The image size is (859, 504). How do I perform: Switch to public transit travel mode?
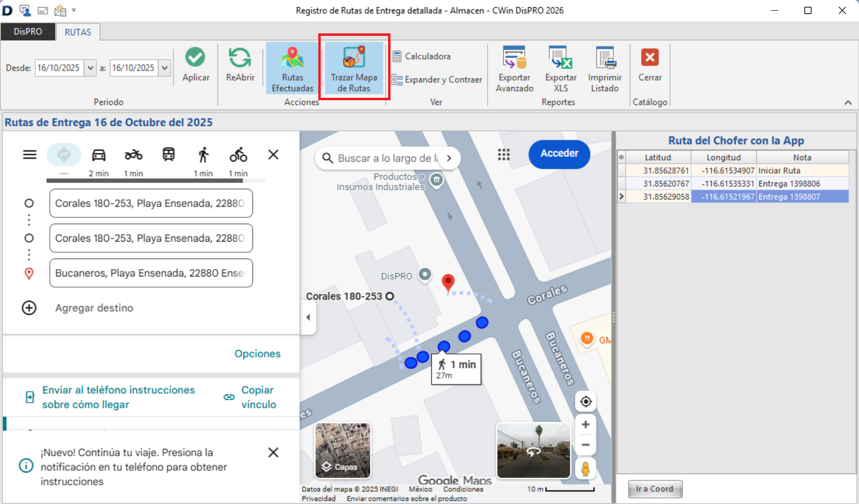tap(169, 155)
